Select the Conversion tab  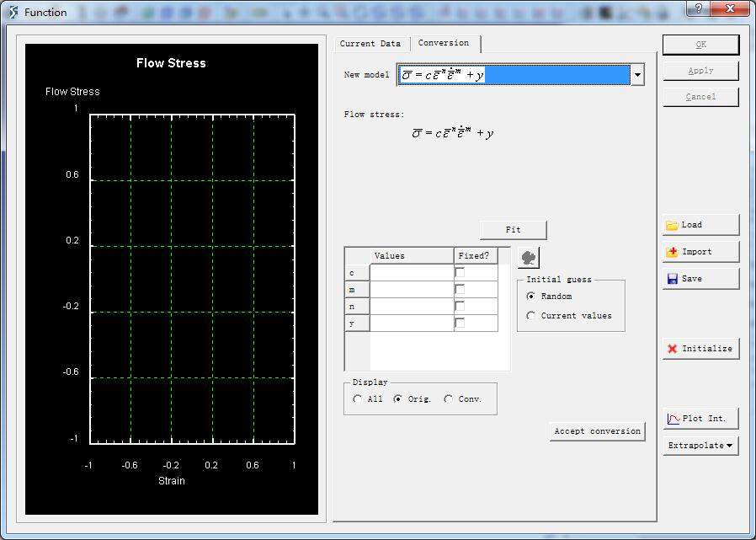point(444,43)
